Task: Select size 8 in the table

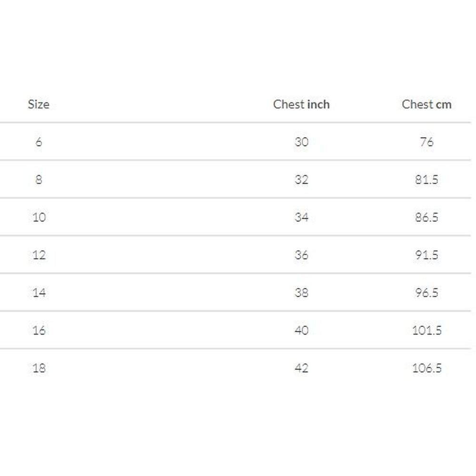Action: pyautogui.click(x=39, y=179)
